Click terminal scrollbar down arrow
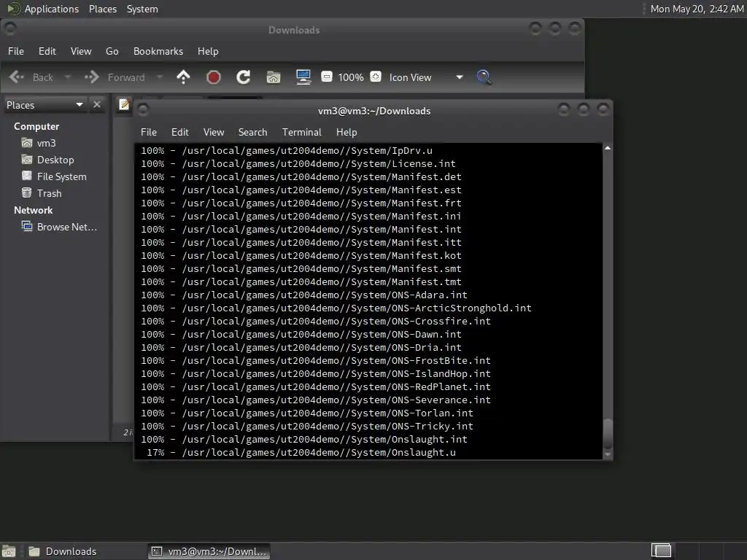Screen dimensions: 747x560 (x=608, y=454)
